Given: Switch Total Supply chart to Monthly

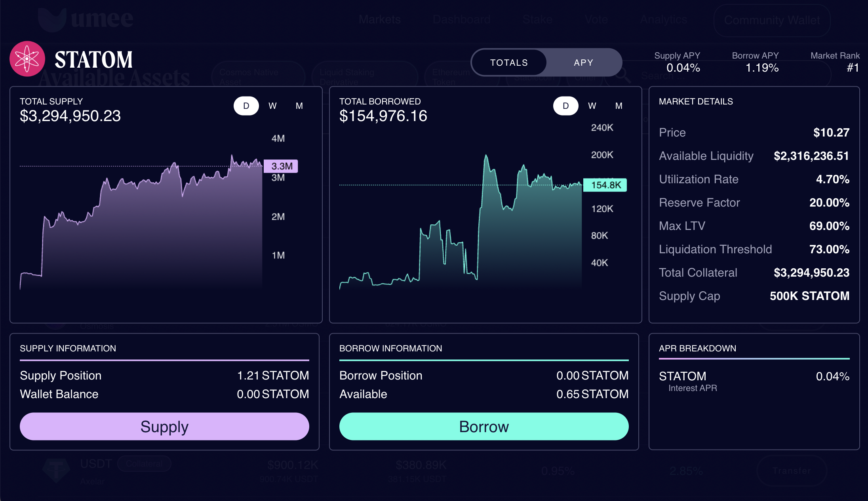Looking at the screenshot, I should click(x=299, y=106).
